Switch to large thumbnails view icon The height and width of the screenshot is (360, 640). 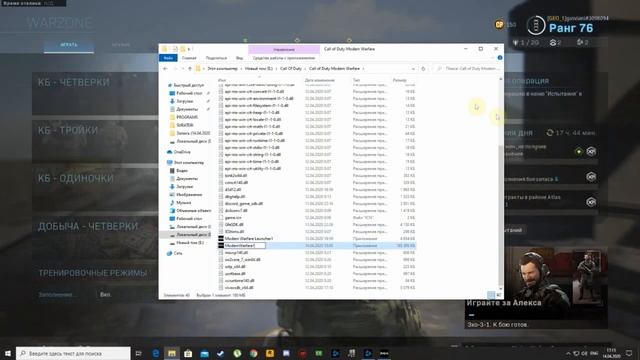498,295
